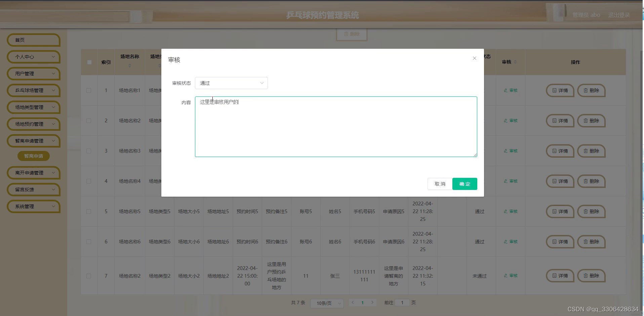Open 详情 for row 2
Viewport: 644px width, 316px height.
(x=560, y=121)
